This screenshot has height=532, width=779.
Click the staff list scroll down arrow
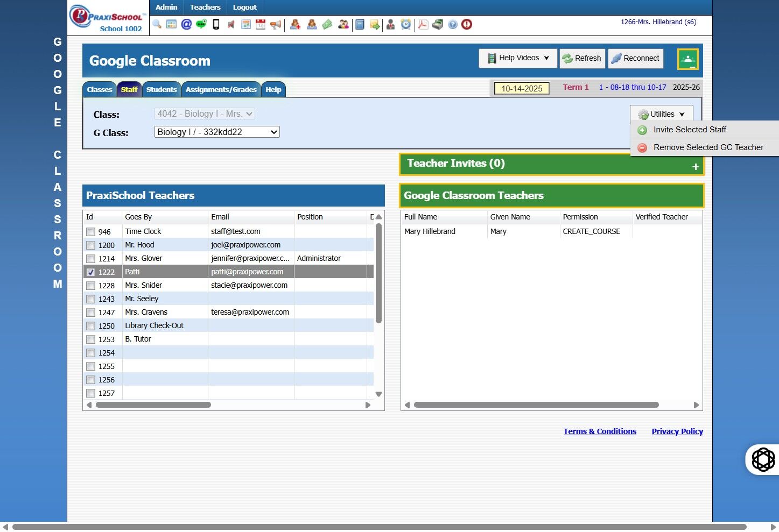[378, 394]
